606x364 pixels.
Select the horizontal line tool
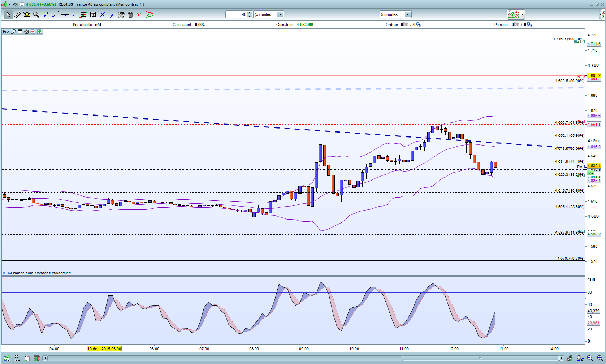[x=65, y=14]
